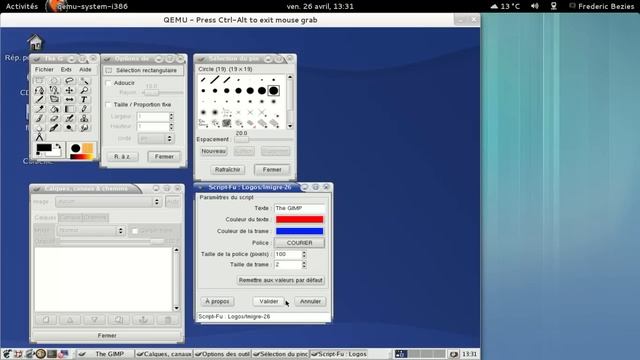Open the Exts menu in toolbox

tap(66, 70)
